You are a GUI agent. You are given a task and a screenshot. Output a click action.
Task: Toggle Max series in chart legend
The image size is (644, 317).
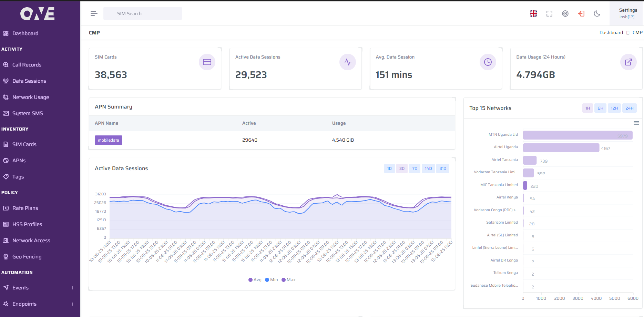click(x=289, y=280)
